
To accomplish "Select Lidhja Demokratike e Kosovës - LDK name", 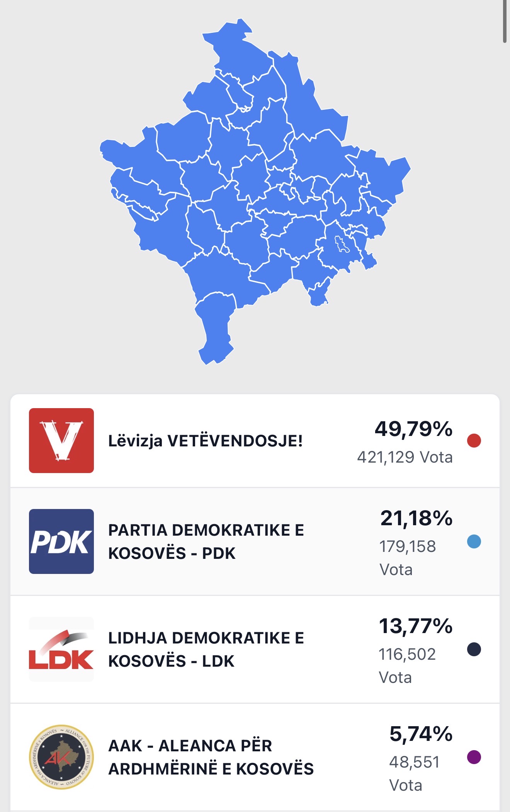I will click(206, 649).
